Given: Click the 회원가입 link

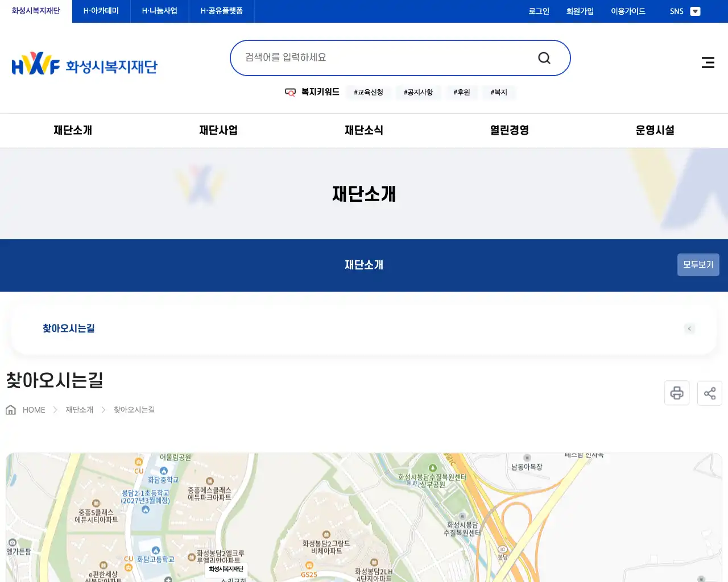Looking at the screenshot, I should pos(580,11).
